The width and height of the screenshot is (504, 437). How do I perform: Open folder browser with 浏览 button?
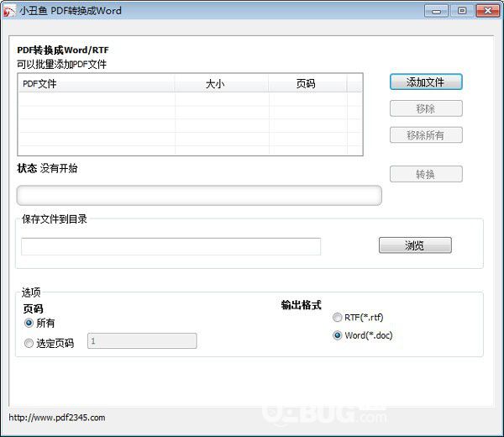coord(415,245)
